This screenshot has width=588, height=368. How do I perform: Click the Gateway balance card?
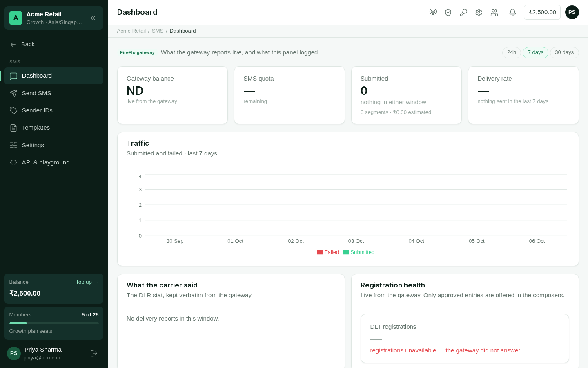tap(172, 95)
